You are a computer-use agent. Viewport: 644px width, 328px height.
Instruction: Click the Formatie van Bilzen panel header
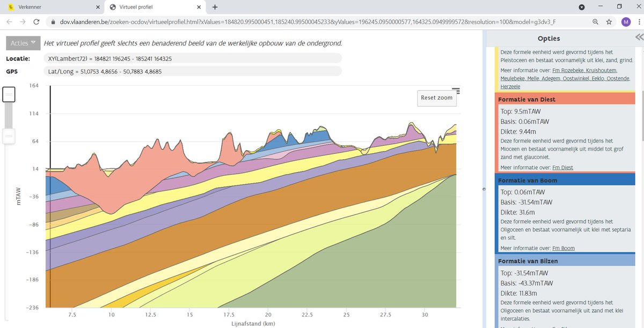pyautogui.click(x=565, y=260)
